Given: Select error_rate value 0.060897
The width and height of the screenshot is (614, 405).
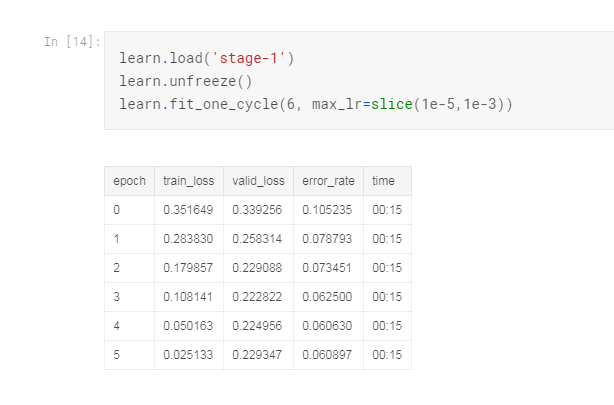Looking at the screenshot, I should coord(327,355).
